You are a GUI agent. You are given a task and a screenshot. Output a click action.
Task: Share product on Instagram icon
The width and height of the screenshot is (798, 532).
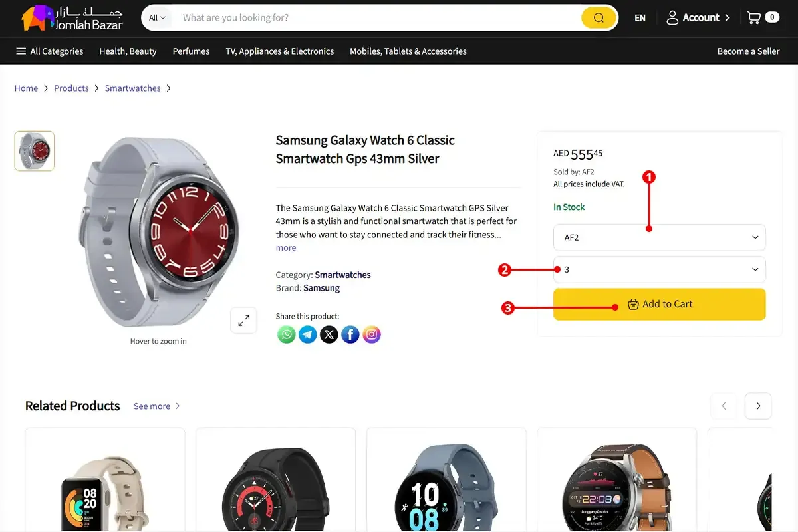coord(372,334)
